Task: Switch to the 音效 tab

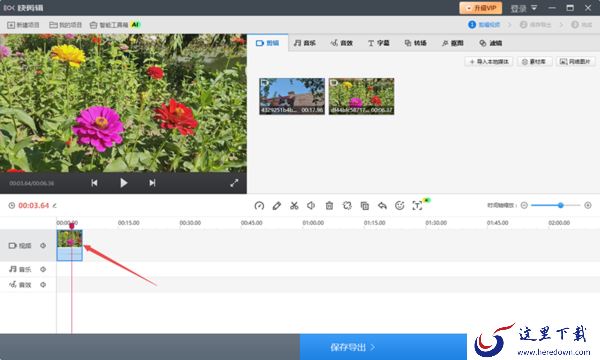Action: (x=341, y=43)
